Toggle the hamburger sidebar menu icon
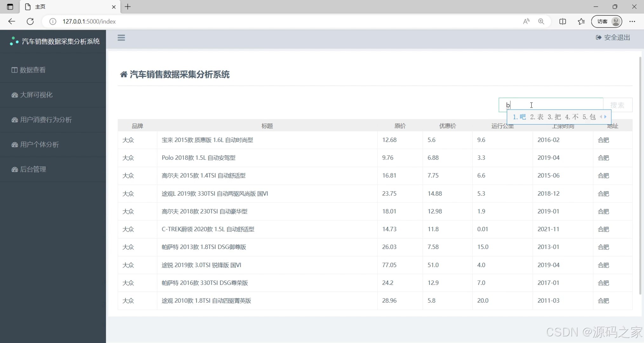The height and width of the screenshot is (343, 644). click(x=121, y=38)
